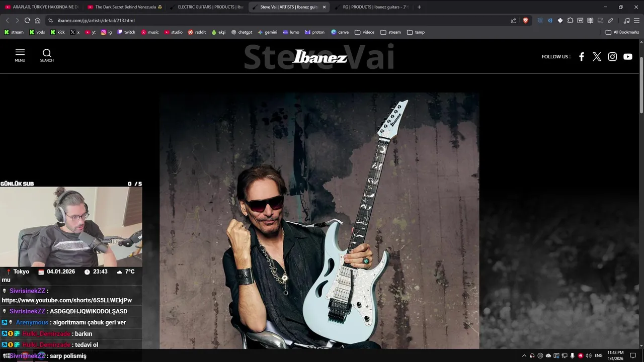Open Ibanez X (Twitter) icon

(597, 57)
